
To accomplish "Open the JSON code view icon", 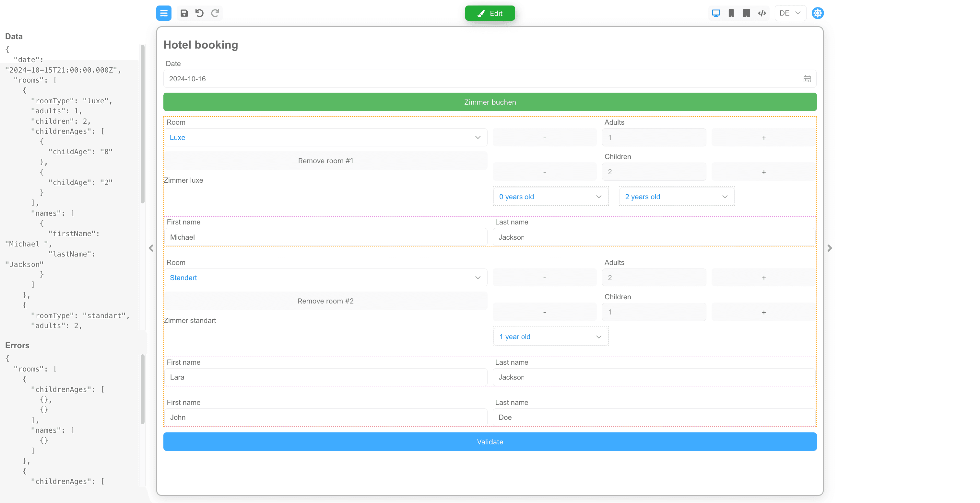I will click(762, 13).
